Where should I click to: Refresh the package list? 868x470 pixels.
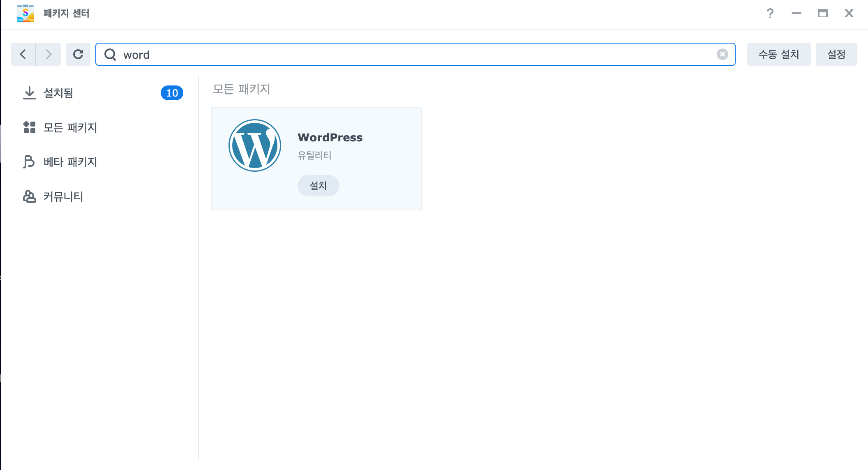tap(78, 54)
